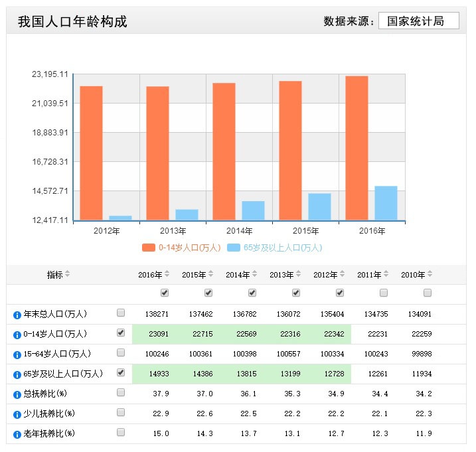Enable the 2011年 column checkbox
The height and width of the screenshot is (452, 476).
(384, 293)
